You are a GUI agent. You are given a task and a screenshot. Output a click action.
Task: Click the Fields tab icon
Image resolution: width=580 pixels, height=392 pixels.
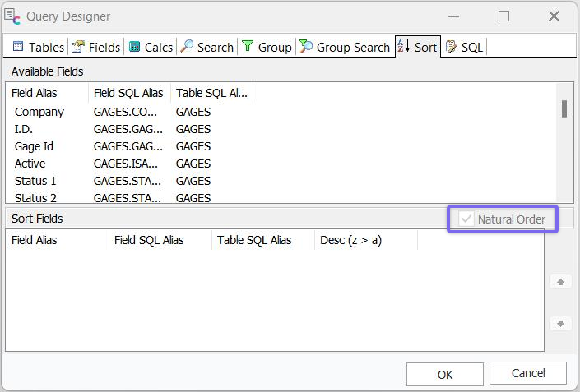pyautogui.click(x=78, y=47)
